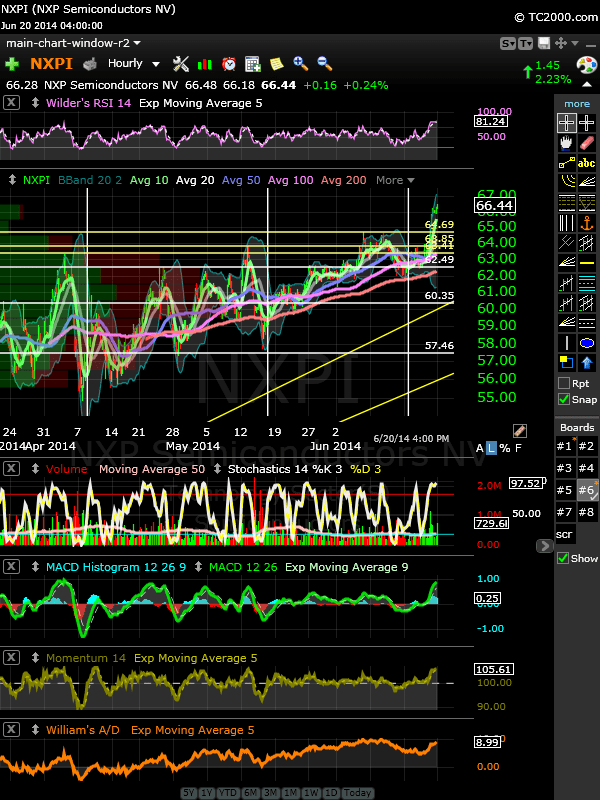Switch to board #8
This screenshot has height=800, width=600.
[x=586, y=512]
